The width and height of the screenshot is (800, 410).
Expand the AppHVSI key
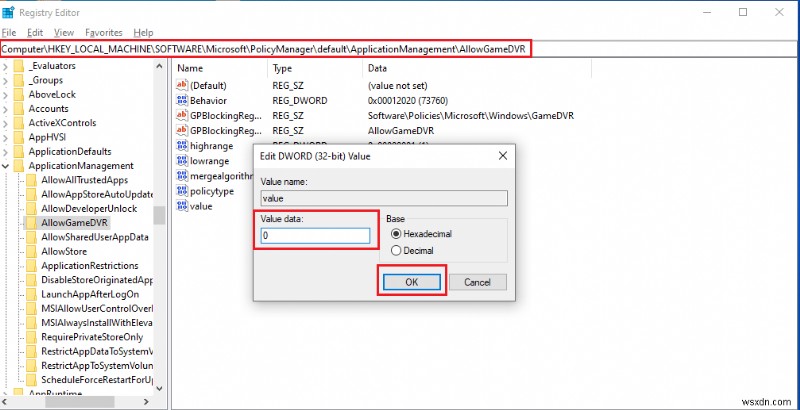(5, 137)
